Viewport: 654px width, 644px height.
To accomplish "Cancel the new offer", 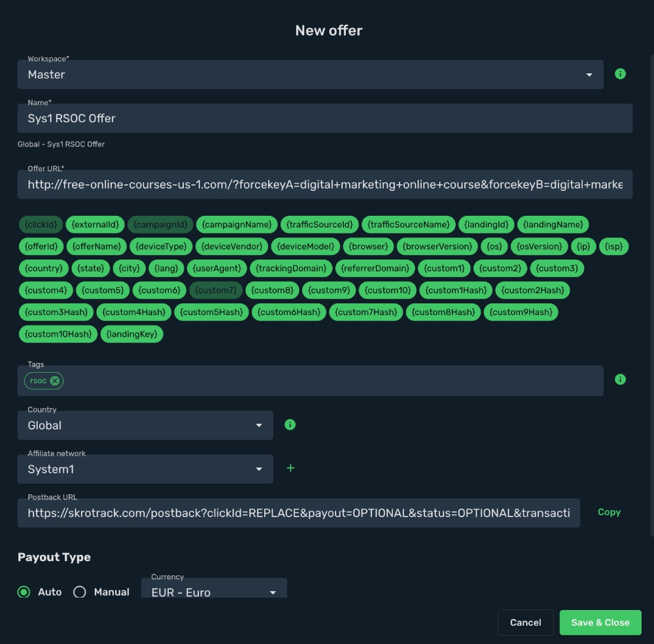I will tap(526, 622).
